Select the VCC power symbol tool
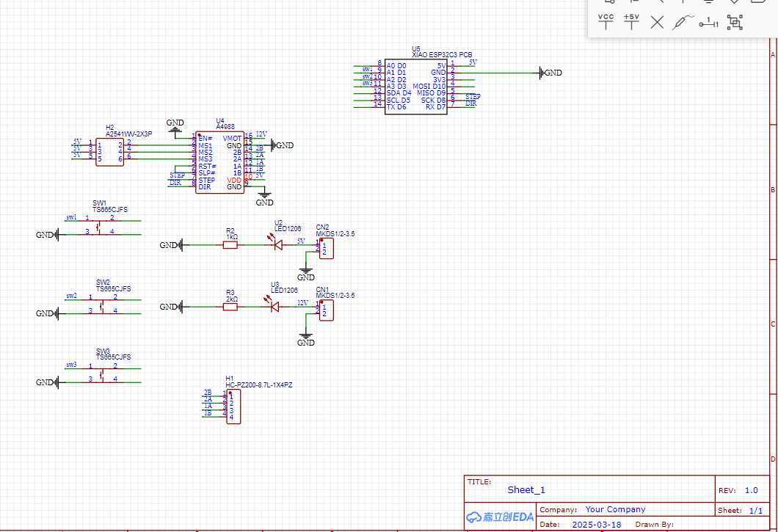The height and width of the screenshot is (532, 778). (x=606, y=22)
